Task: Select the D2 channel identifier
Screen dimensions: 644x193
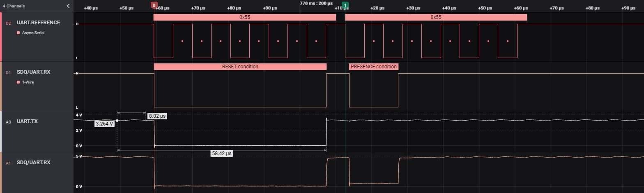Action: (8, 23)
